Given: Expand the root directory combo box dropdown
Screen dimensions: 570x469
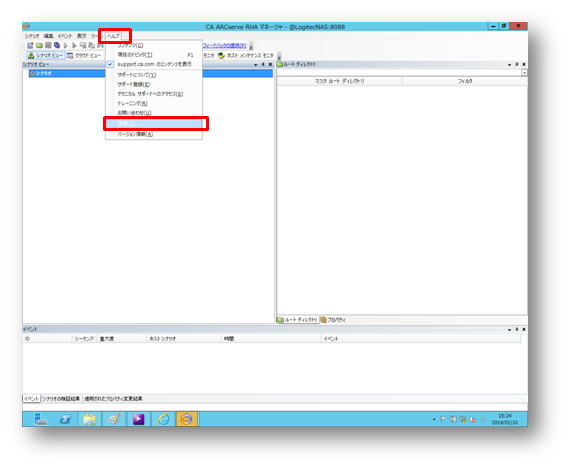Looking at the screenshot, I should pyautogui.click(x=524, y=73).
